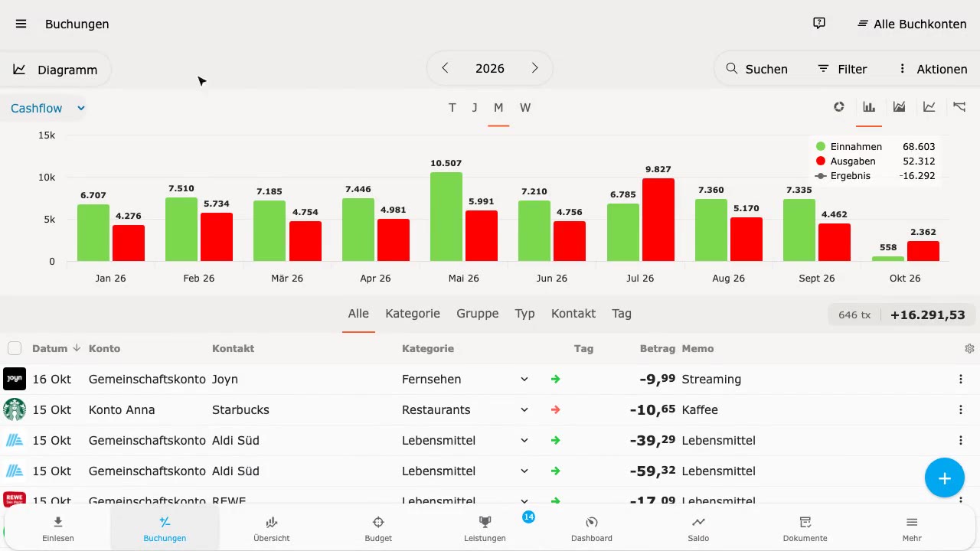Select the line chart view

pos(929,107)
